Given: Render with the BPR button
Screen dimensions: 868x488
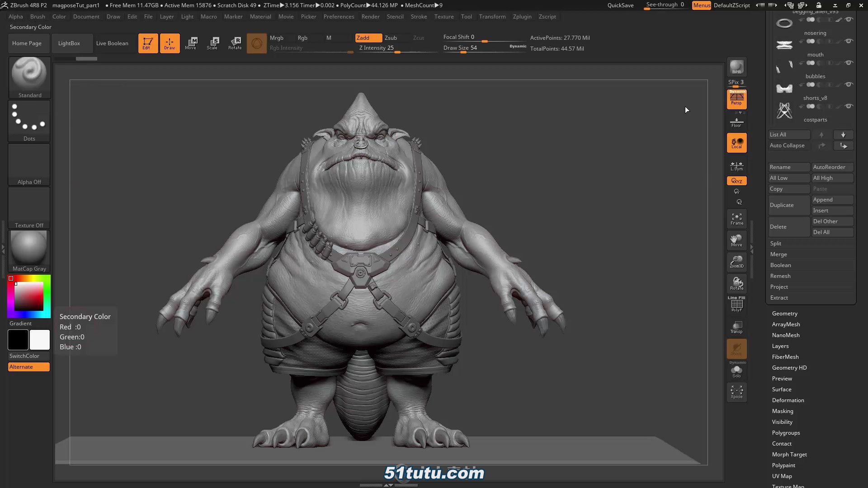Looking at the screenshot, I should coord(736,67).
